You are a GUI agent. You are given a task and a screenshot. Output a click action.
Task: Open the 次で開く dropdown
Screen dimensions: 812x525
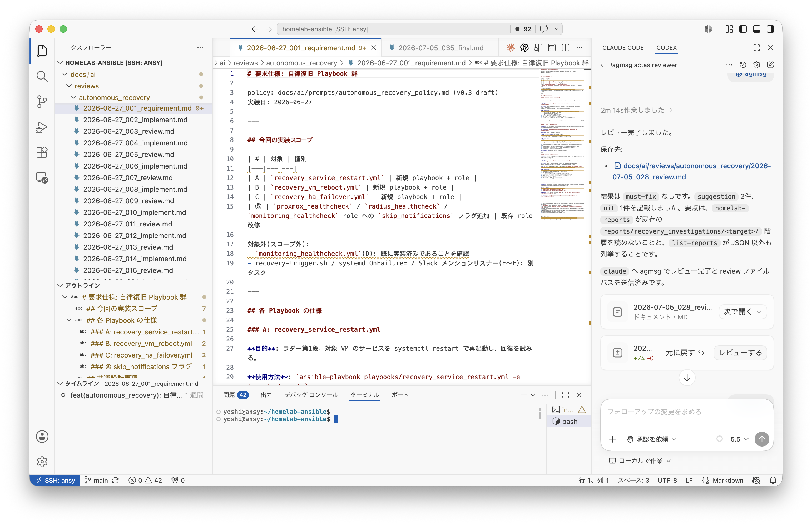tap(742, 311)
